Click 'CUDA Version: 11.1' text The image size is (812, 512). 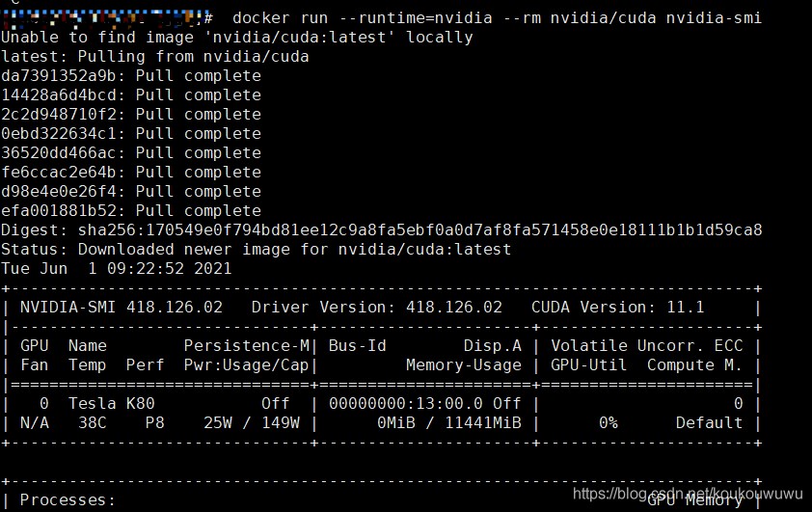point(617,307)
